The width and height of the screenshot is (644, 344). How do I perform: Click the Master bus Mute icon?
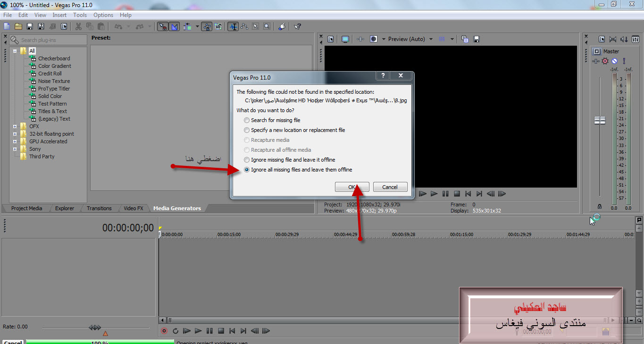pyautogui.click(x=614, y=61)
